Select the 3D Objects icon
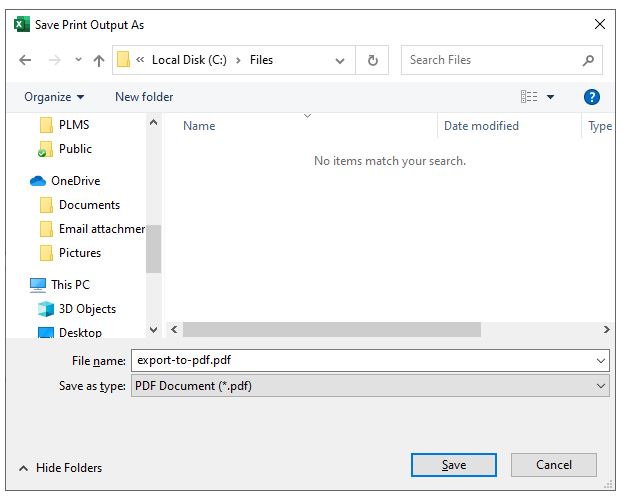This screenshot has height=498, width=630. [x=46, y=309]
